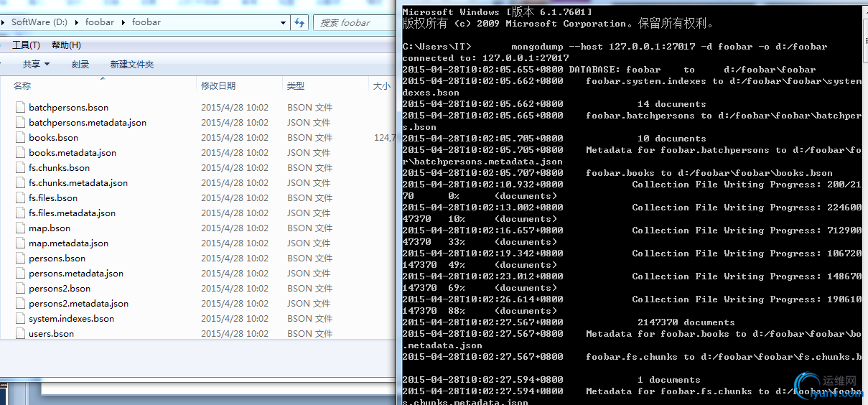Click the date cell of books.metadata.json
This screenshot has height=405, width=868.
(x=235, y=152)
